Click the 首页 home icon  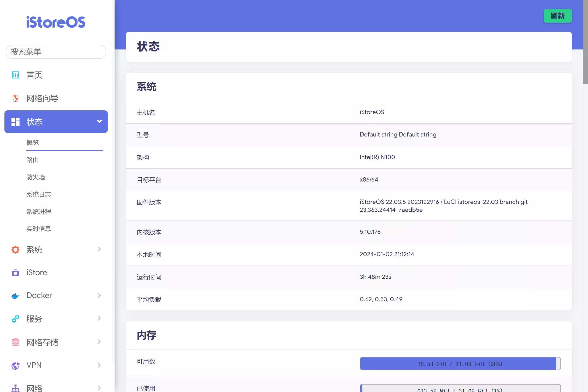tap(15, 75)
